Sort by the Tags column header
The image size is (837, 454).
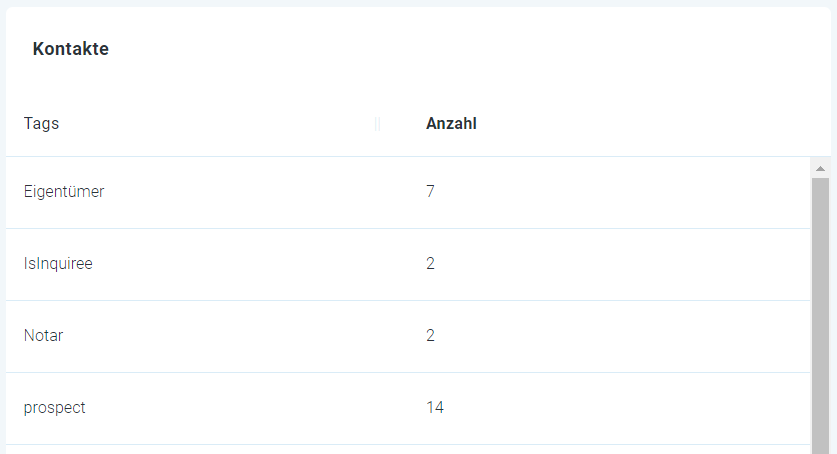pyautogui.click(x=41, y=124)
